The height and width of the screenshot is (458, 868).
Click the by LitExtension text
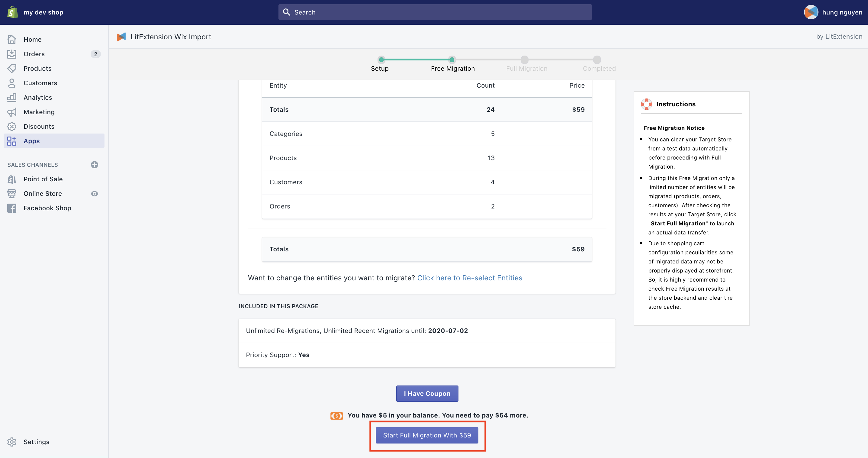click(839, 36)
